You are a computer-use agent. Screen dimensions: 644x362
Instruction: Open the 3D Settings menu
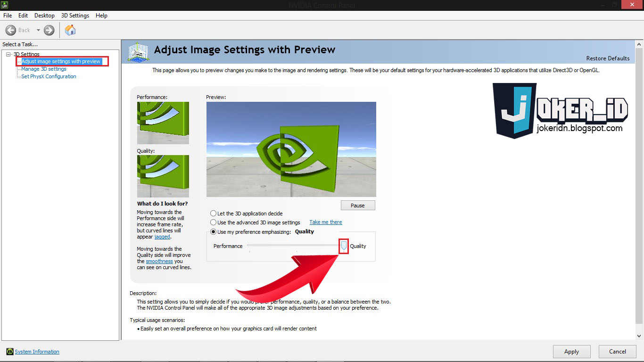coord(75,16)
